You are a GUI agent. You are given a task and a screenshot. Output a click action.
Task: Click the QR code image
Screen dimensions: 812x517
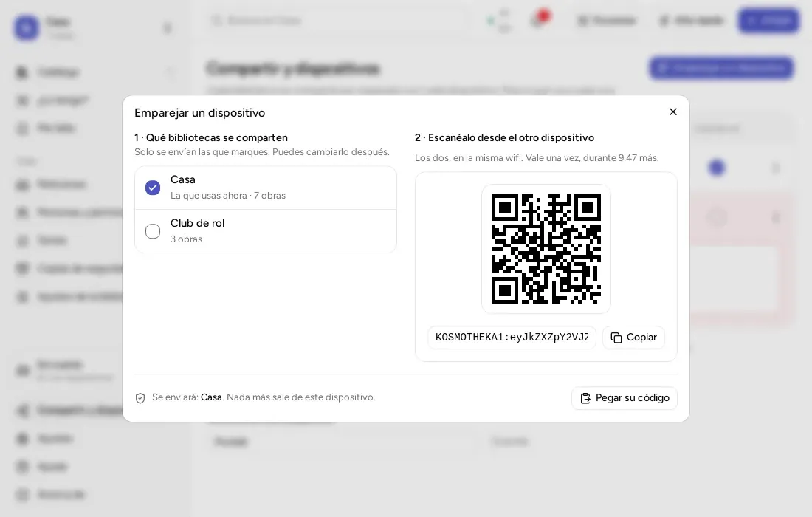tap(546, 249)
